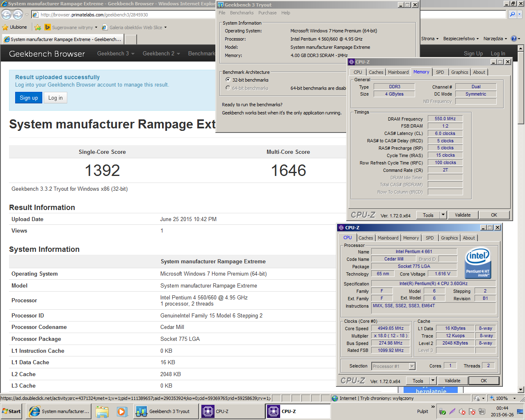525x420 pixels.
Task: Open the recent pages dropdown arrow
Action: coord(27,15)
